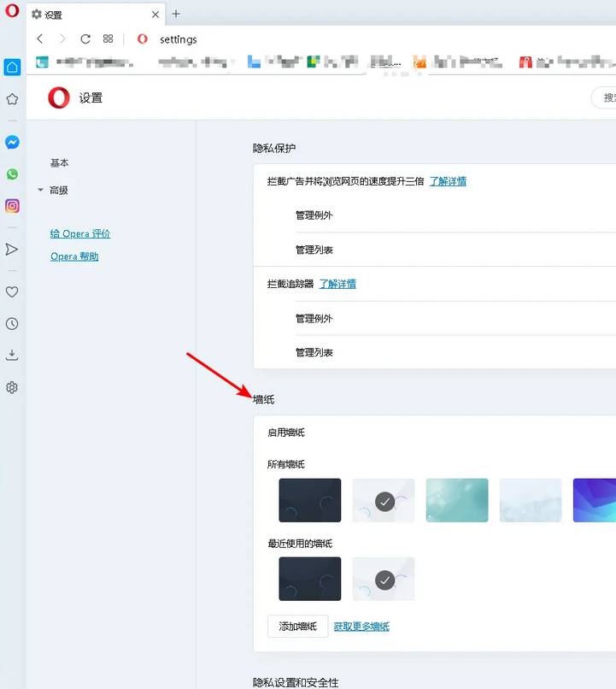Open WhatsApp in the sidebar
616x689 pixels.
click(12, 174)
